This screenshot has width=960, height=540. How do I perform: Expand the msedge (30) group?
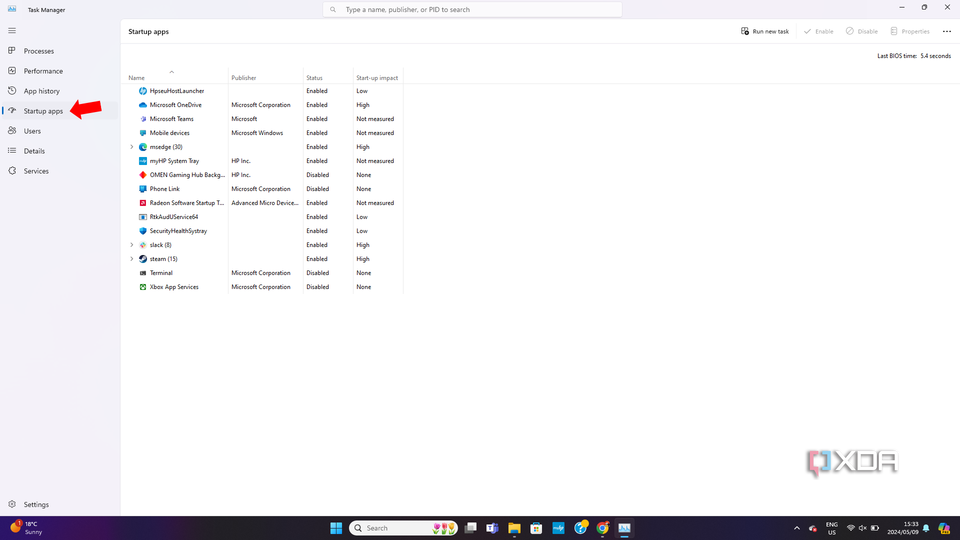pyautogui.click(x=132, y=147)
